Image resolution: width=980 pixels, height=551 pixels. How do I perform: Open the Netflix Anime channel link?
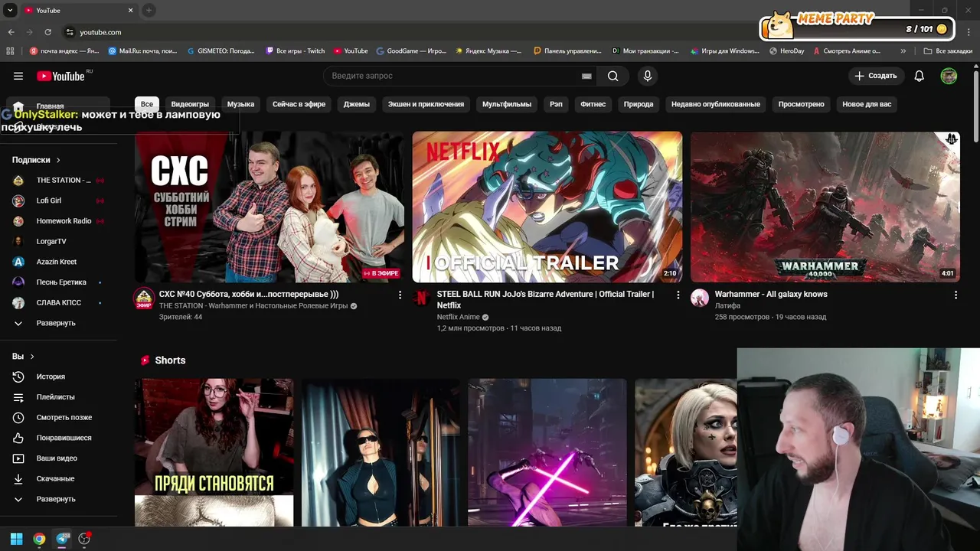click(x=459, y=317)
